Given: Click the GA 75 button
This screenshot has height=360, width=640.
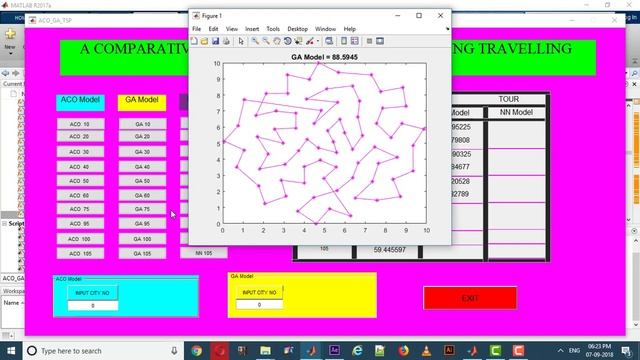Looking at the screenshot, I should coord(142,209).
